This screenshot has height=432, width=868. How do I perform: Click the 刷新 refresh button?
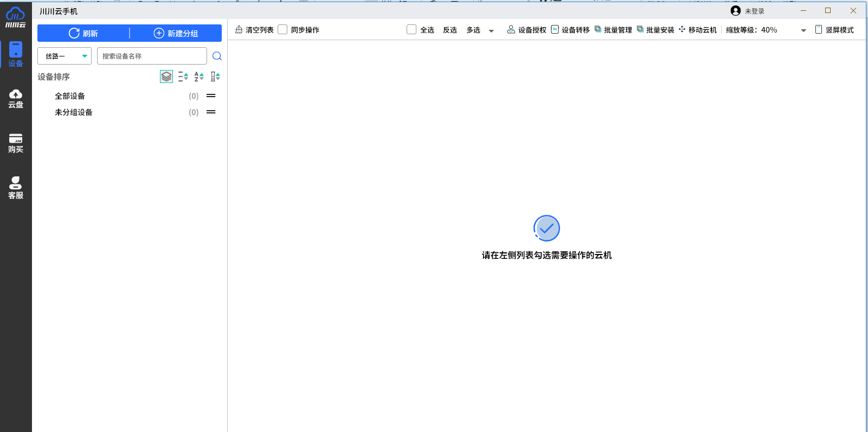click(x=83, y=33)
